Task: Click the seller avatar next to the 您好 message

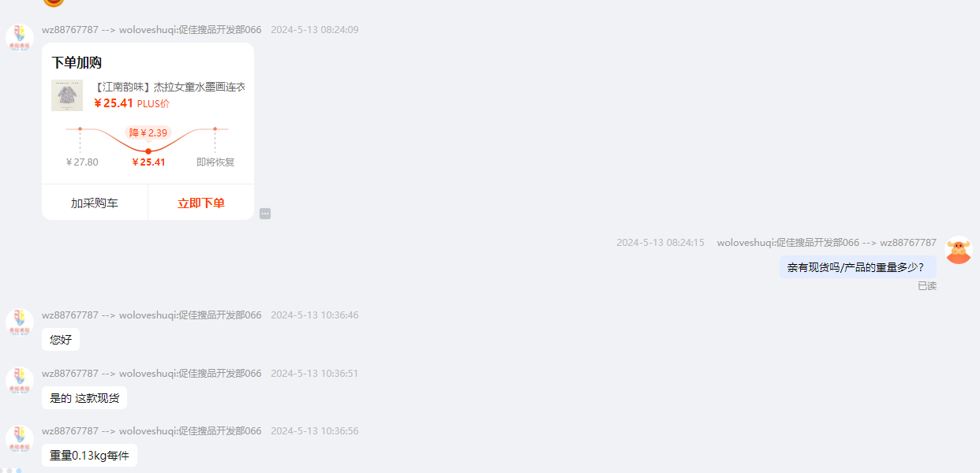Action: tap(19, 322)
